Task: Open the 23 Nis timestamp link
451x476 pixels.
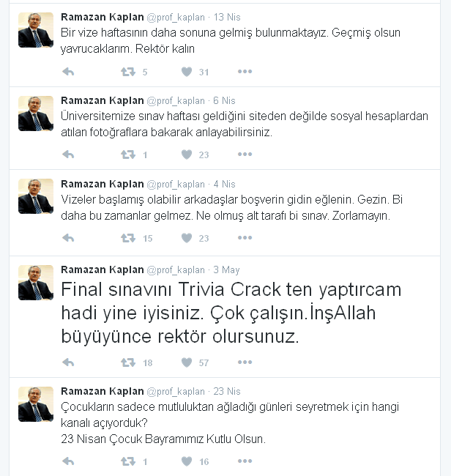Action: click(x=227, y=391)
